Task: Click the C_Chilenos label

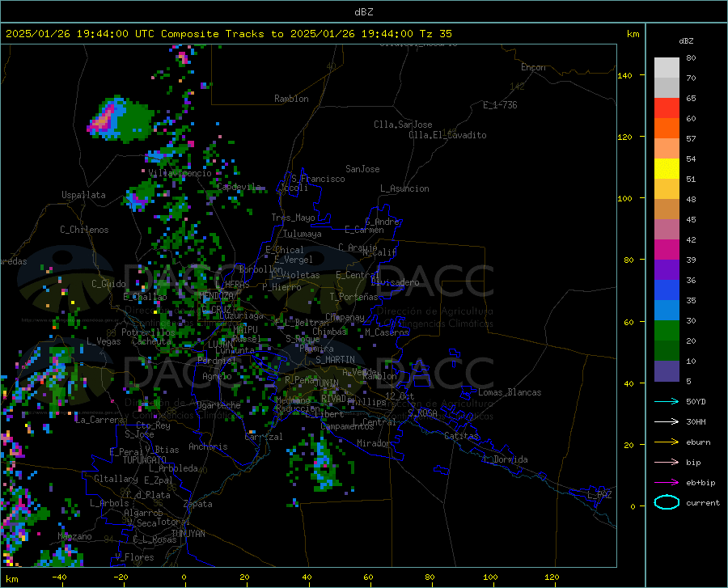Action: click(x=84, y=230)
